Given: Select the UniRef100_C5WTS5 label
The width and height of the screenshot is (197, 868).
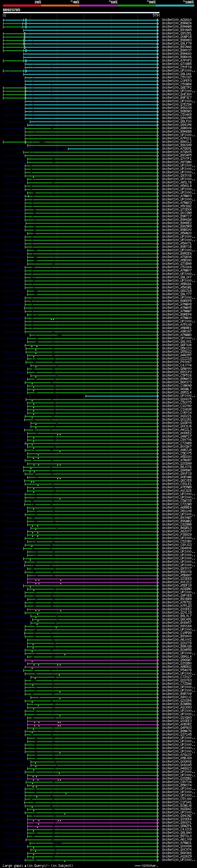Looking at the screenshot, I should click(177, 501).
